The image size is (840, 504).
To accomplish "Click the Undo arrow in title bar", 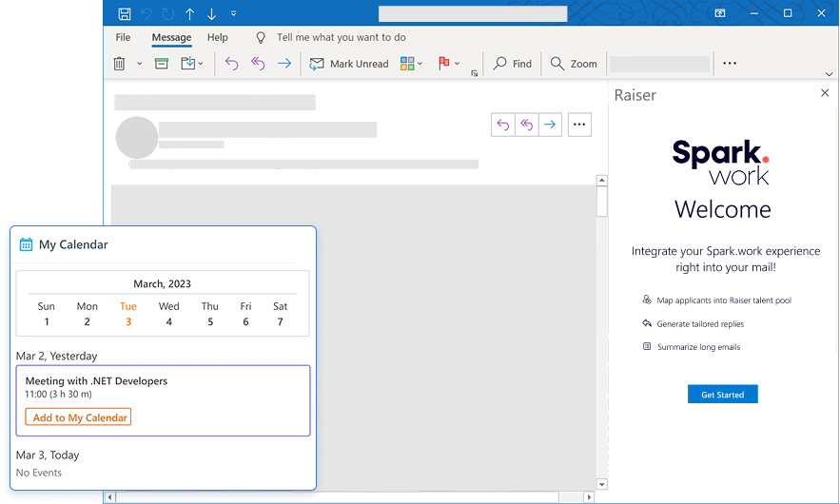I will [147, 14].
